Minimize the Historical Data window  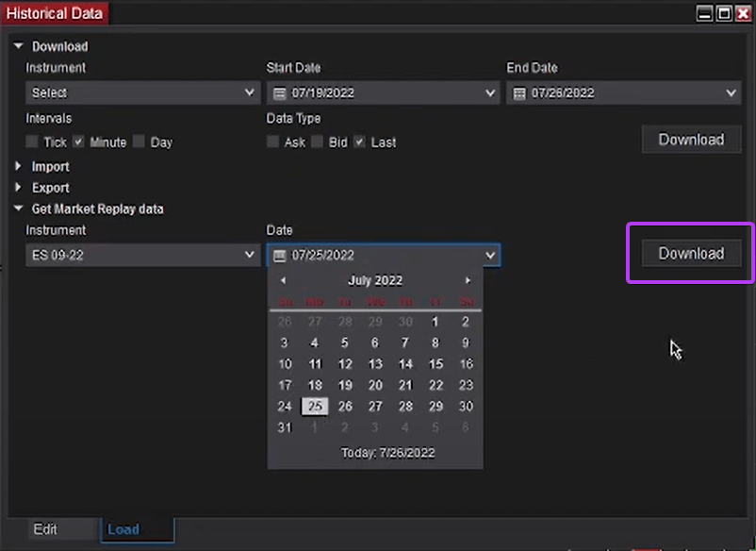704,13
